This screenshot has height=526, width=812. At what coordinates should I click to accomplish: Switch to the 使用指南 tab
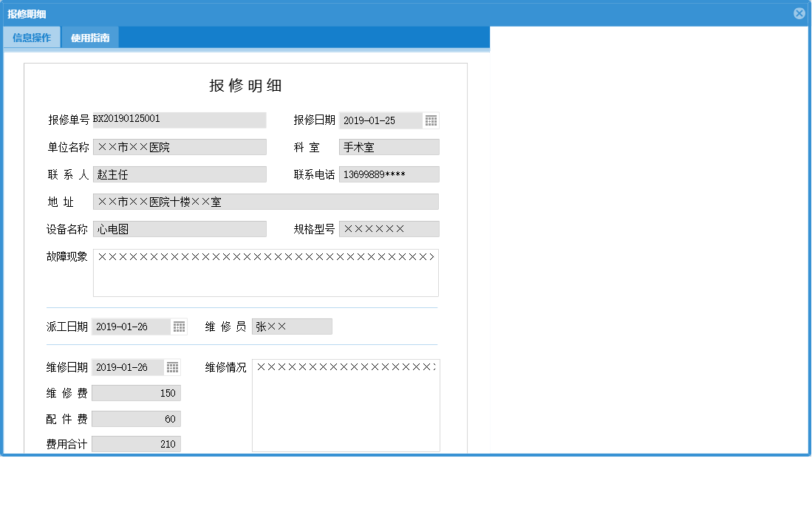tap(92, 36)
